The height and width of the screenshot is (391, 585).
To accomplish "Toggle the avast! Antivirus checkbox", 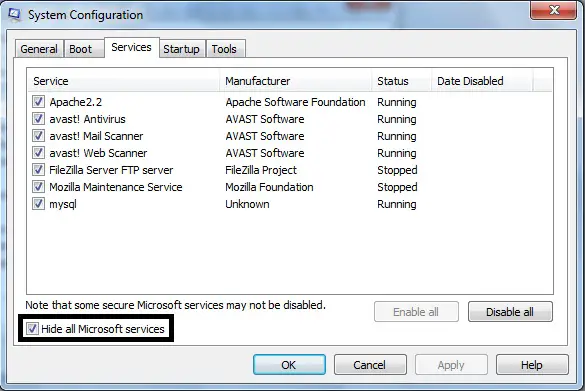I will [38, 119].
